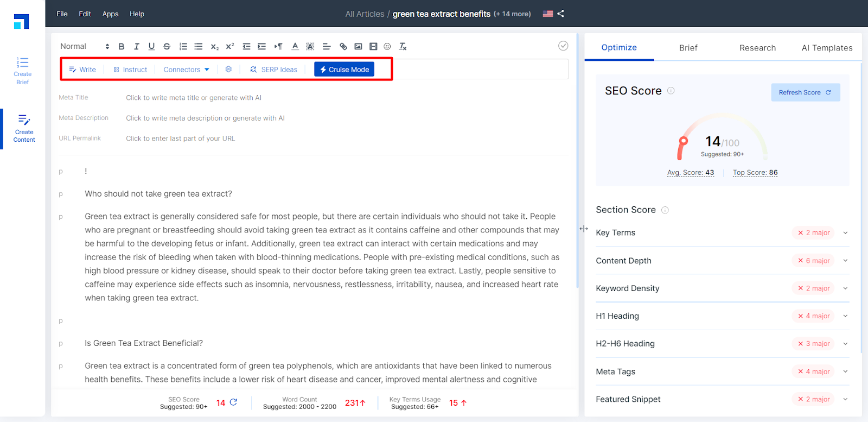This screenshot has width=868, height=422.
Task: Click the Refresh Score button
Action: pyautogui.click(x=806, y=92)
